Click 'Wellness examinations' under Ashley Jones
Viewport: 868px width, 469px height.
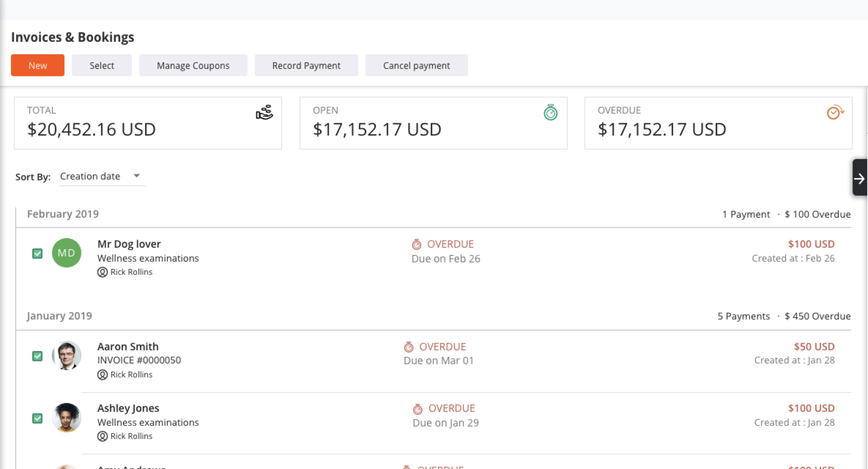148,422
